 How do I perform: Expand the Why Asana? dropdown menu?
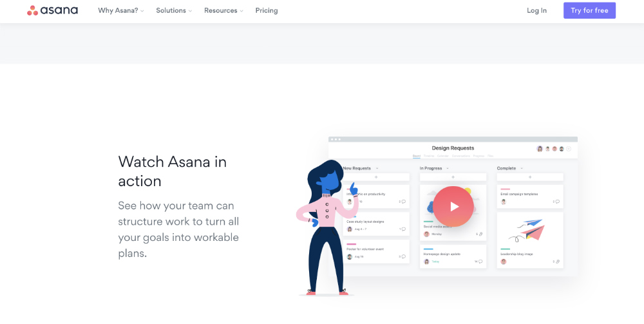tap(121, 11)
